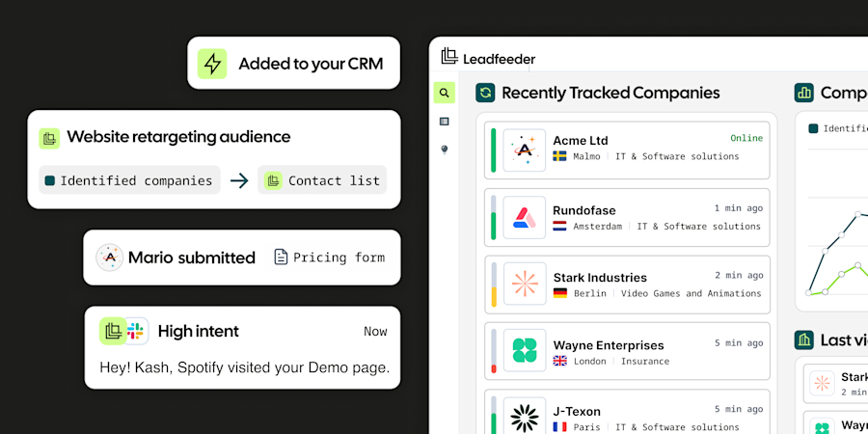
Task: Click the '1 min ago' timestamp
Action: [739, 208]
